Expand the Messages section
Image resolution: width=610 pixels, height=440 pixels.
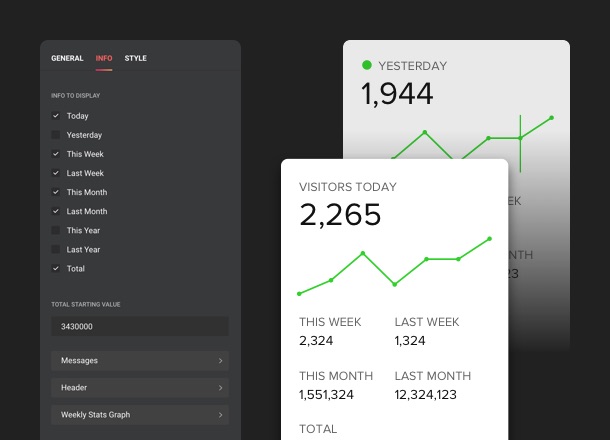coord(140,360)
